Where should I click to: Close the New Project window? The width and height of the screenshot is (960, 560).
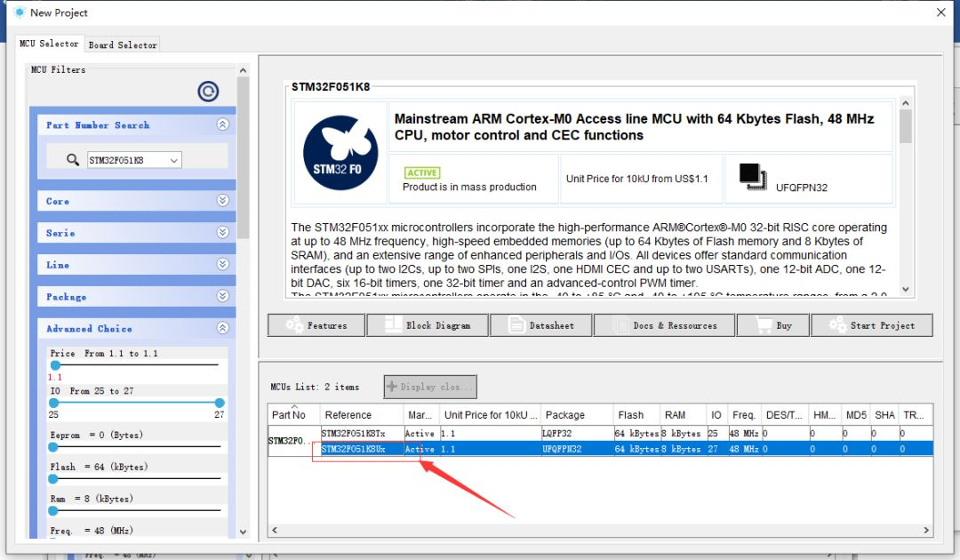coord(941,12)
